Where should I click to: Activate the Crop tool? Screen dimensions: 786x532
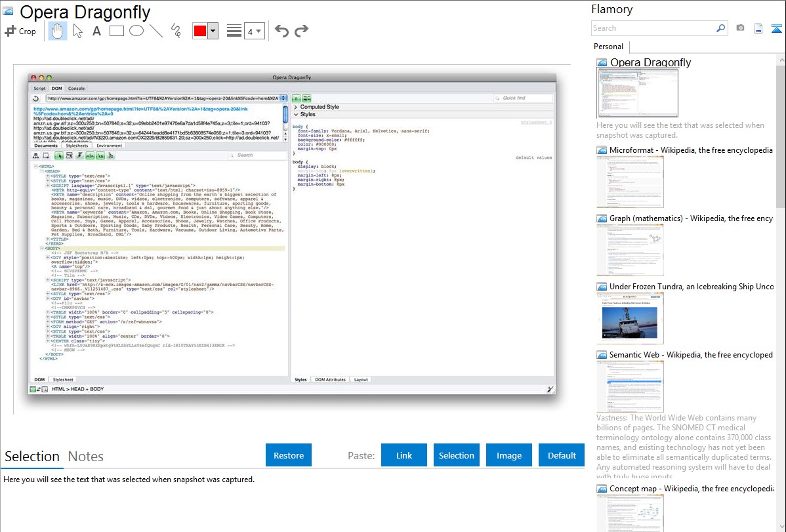(x=20, y=31)
